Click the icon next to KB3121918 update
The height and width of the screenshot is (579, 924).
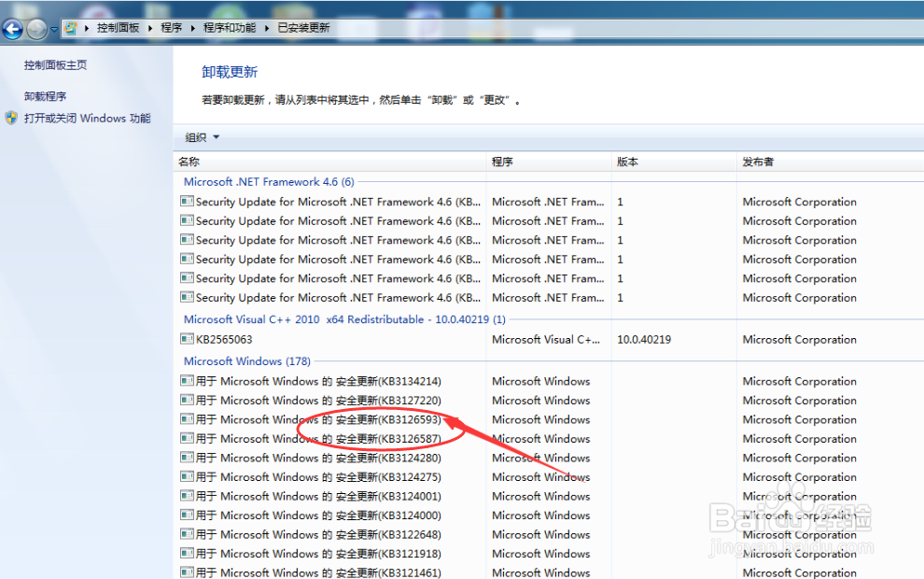(x=187, y=553)
